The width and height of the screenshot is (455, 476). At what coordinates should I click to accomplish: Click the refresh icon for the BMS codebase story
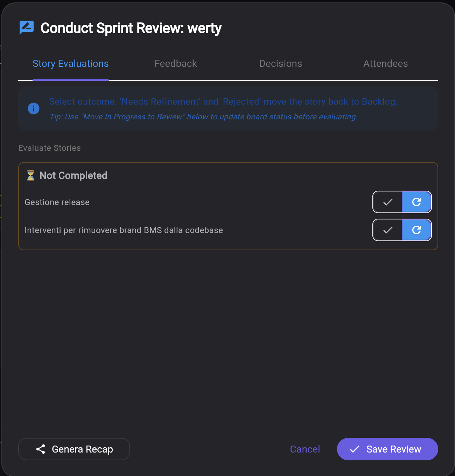click(416, 230)
